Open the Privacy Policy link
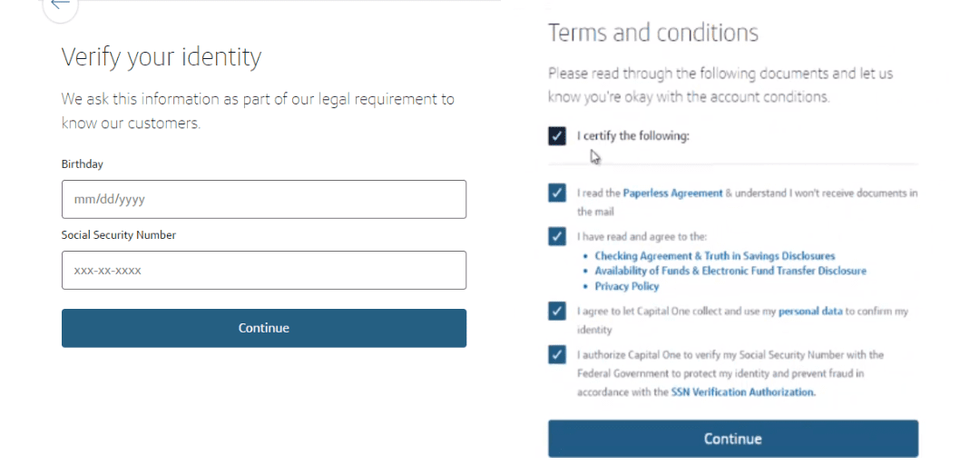Screen dimensions: 980x466 coord(626,286)
